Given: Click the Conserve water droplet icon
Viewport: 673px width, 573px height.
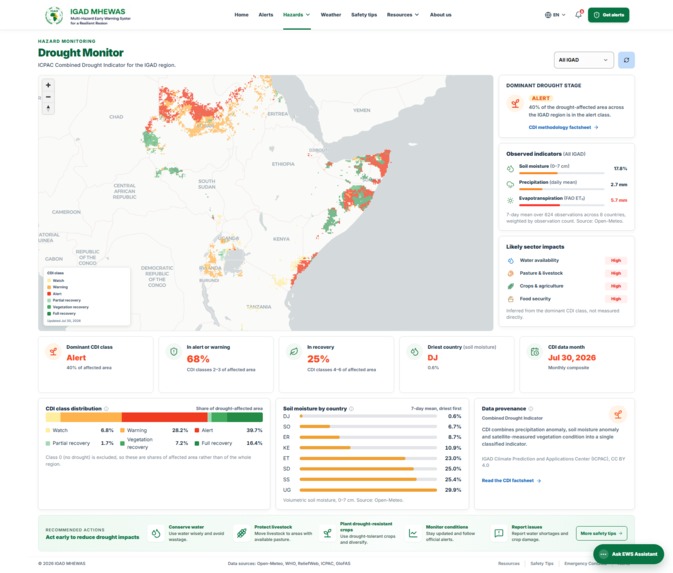Looking at the screenshot, I should 156,533.
